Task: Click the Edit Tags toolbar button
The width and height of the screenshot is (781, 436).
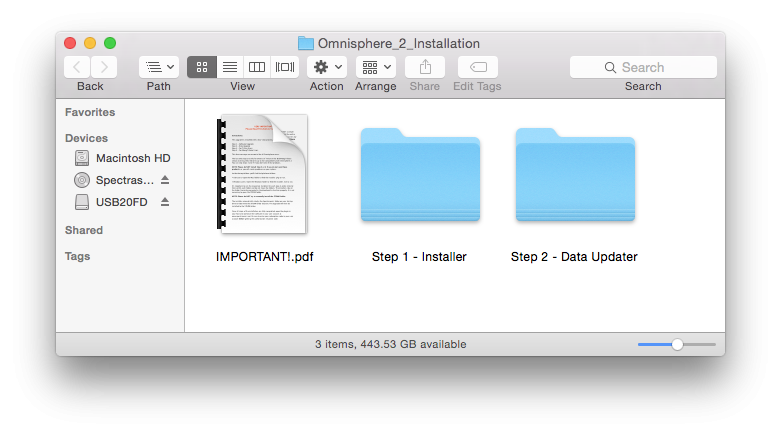Action: pyautogui.click(x=478, y=67)
